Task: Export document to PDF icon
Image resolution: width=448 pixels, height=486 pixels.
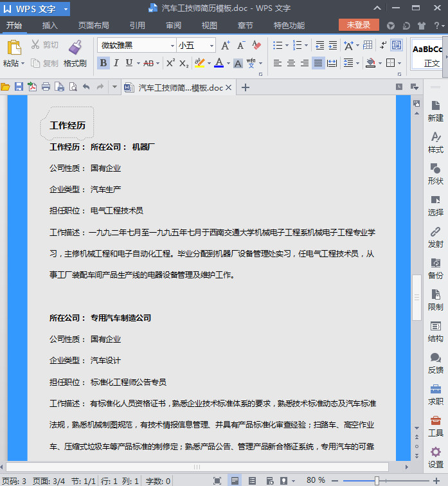Action: tap(32, 87)
